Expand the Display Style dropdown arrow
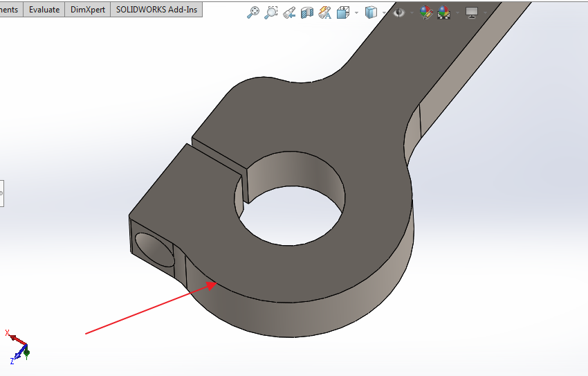This screenshot has width=588, height=376. tap(385, 12)
